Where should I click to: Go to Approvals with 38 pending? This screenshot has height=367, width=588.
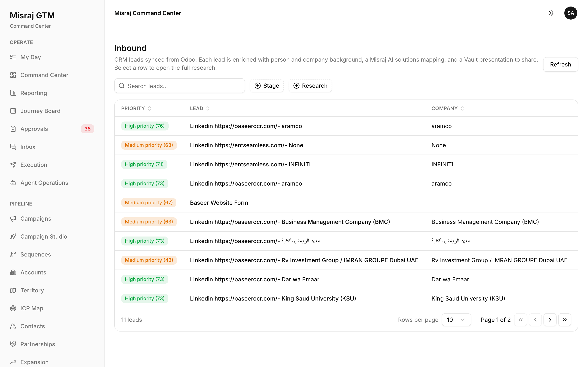click(52, 129)
